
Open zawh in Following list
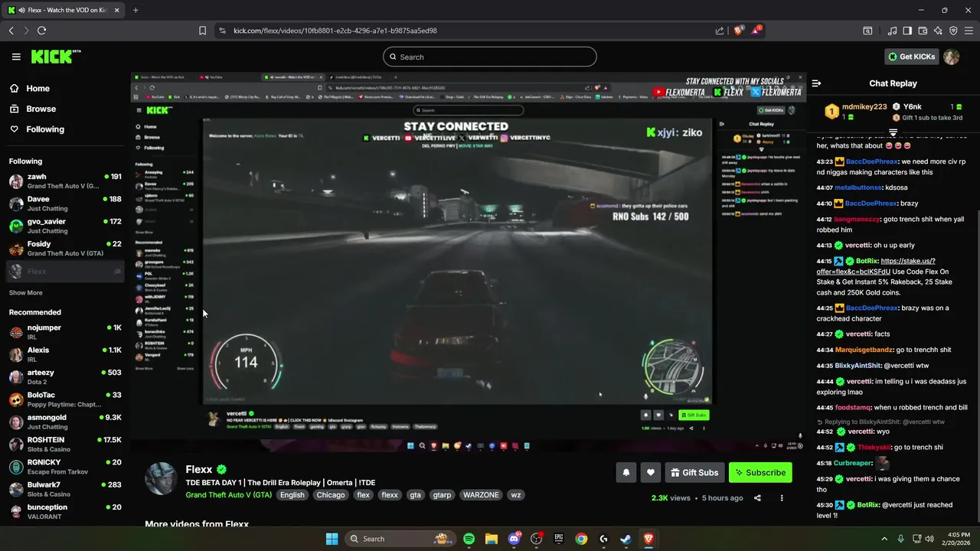coord(65,181)
